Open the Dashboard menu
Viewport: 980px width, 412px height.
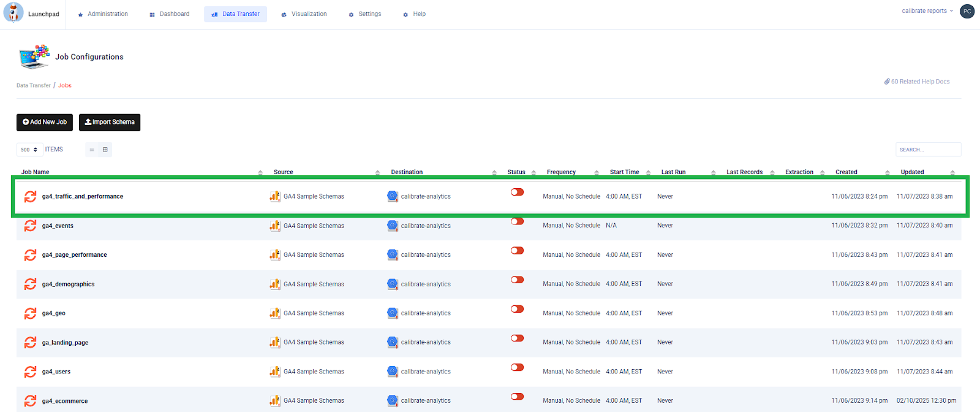point(170,14)
